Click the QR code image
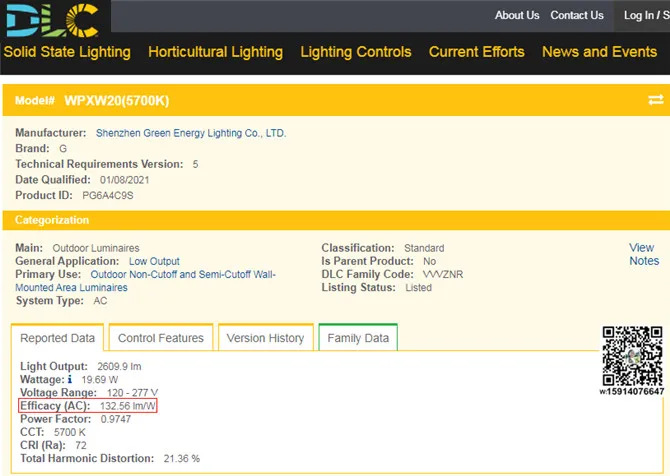670x476 pixels. 631,357
